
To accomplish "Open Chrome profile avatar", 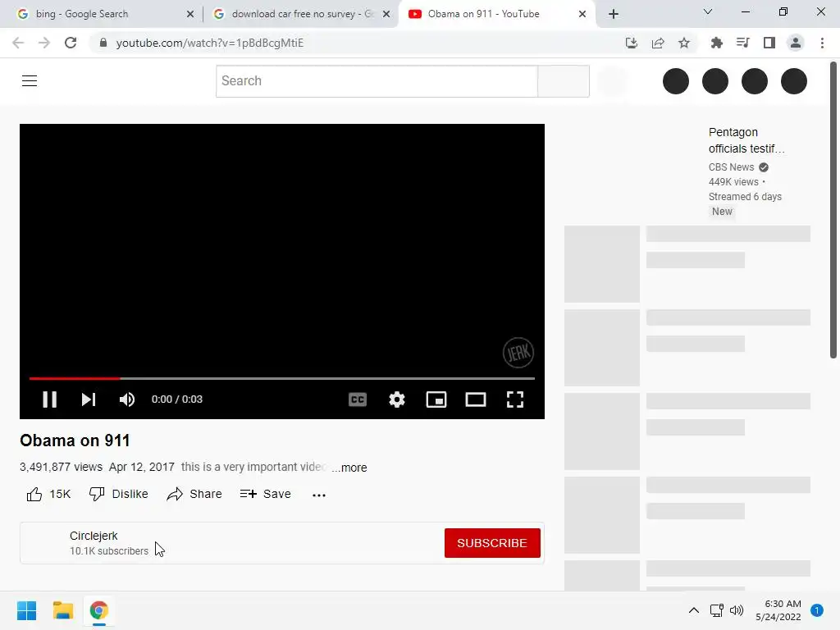I will [796, 43].
